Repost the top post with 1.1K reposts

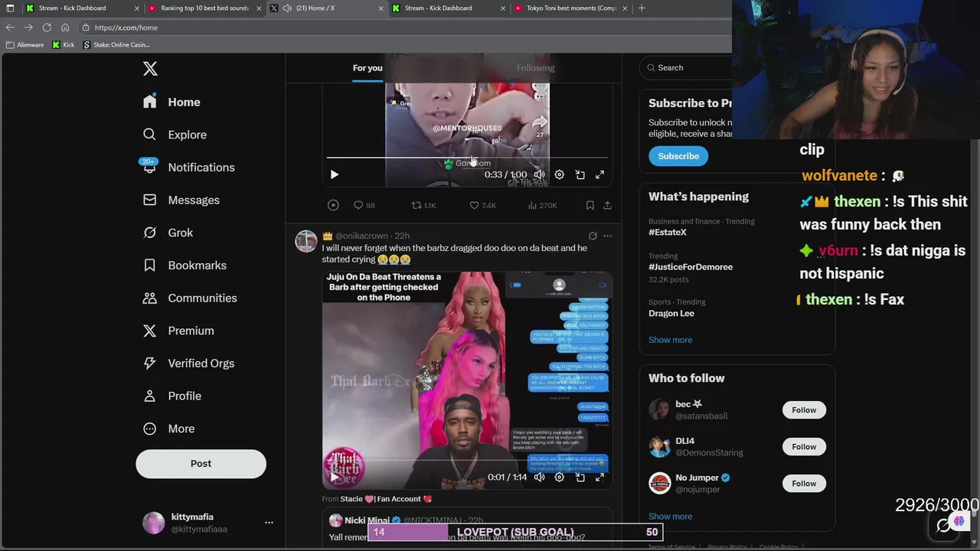[x=423, y=205]
